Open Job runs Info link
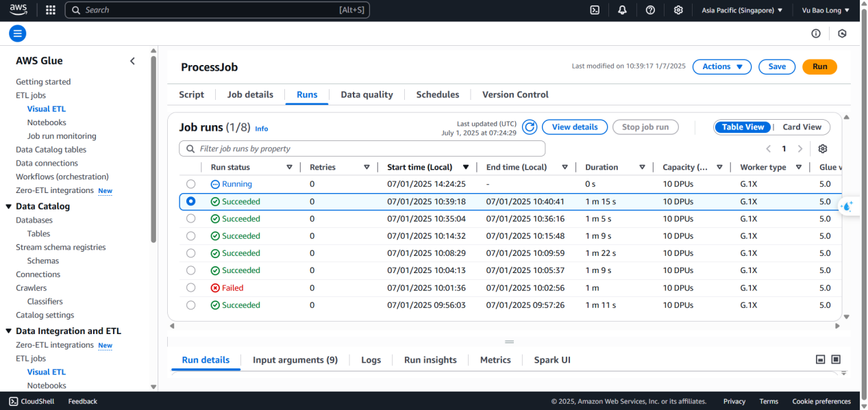 point(262,129)
